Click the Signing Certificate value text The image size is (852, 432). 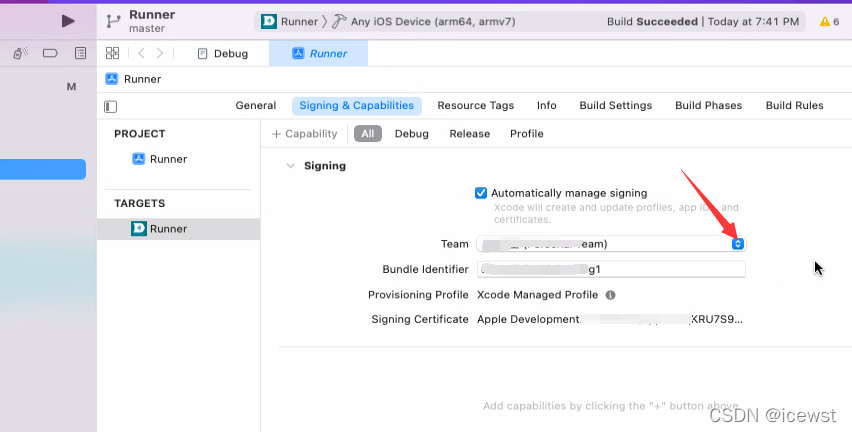(610, 320)
